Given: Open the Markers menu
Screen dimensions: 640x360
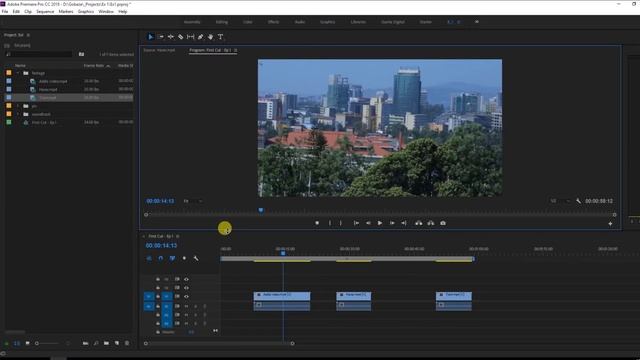Looking at the screenshot, I should click(x=66, y=11).
